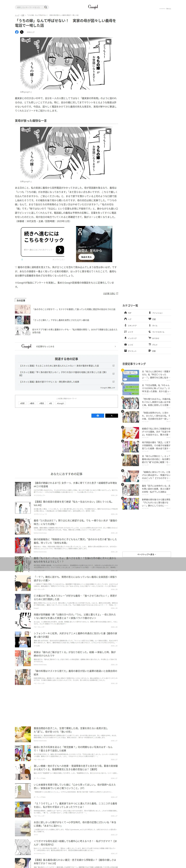Share the article via X round icon

click(22, 32)
